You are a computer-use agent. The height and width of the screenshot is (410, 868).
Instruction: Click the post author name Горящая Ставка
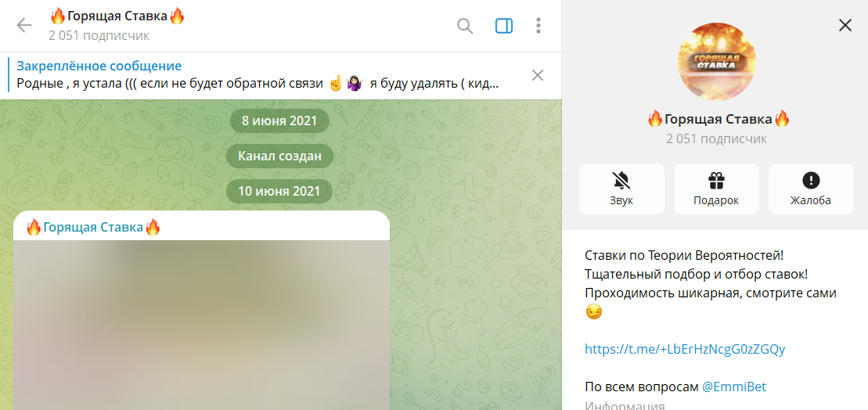point(93,227)
